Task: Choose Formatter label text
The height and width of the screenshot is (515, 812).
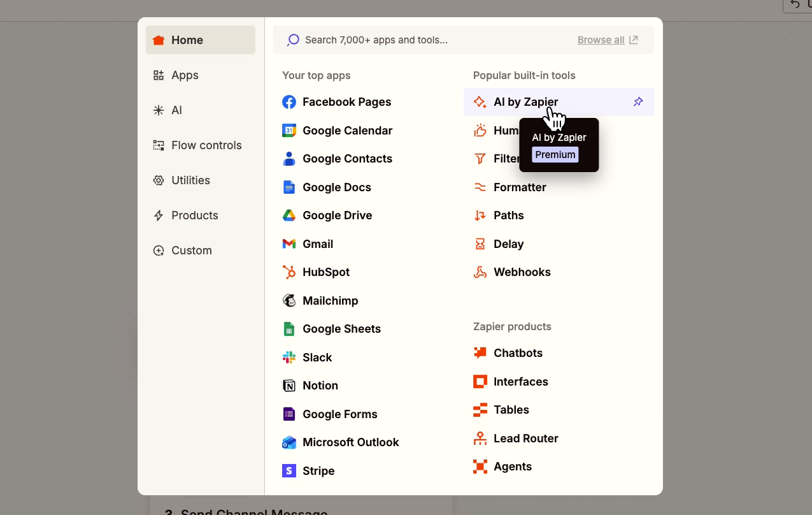Action: (x=520, y=187)
